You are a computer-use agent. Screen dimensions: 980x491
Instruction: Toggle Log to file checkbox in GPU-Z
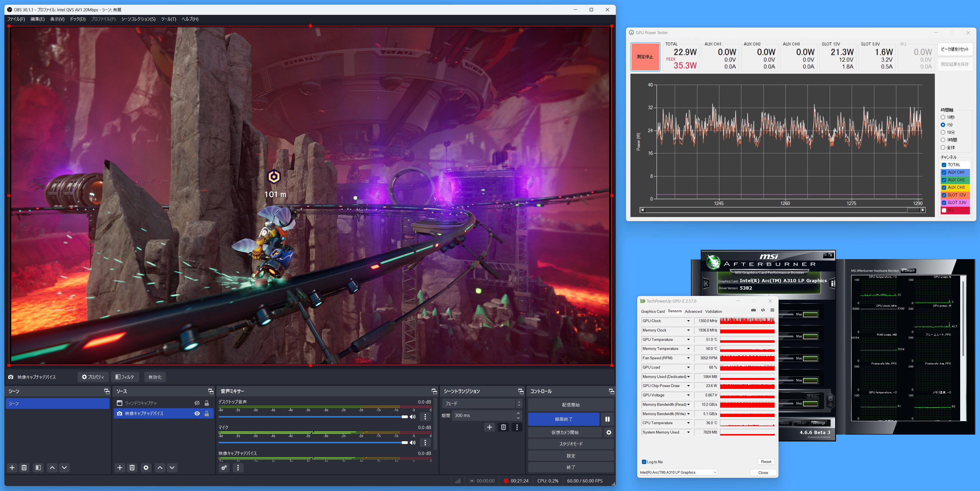(644, 462)
